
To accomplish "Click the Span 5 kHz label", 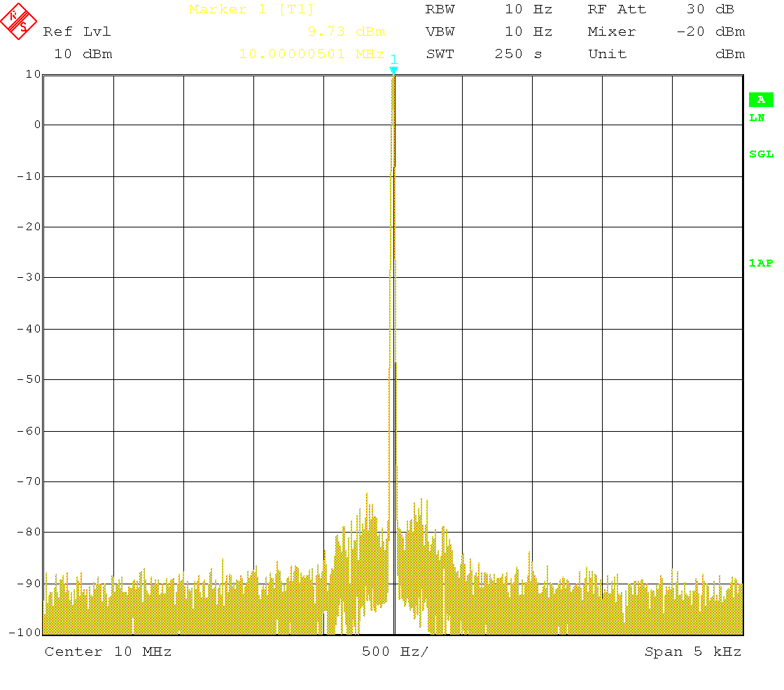I will 692,652.
